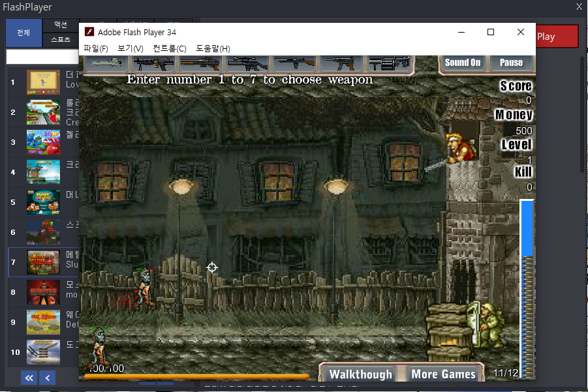Select the first weapon minigun icon

click(106, 63)
